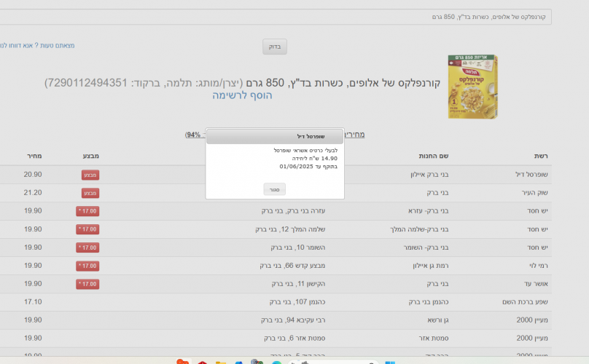
Task: Click the address הקישון 11, בני ברק
Action: click(x=298, y=284)
